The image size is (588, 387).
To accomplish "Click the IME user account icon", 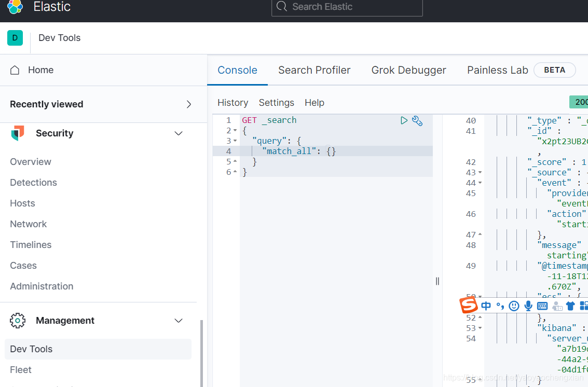I will point(557,306).
